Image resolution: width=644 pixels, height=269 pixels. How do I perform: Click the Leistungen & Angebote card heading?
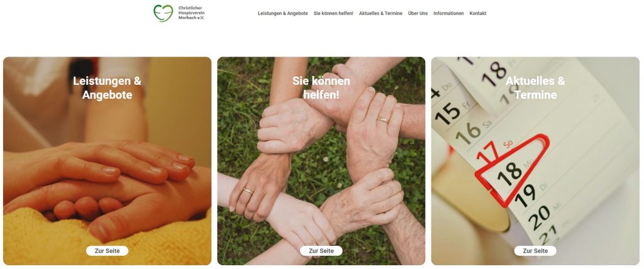(x=107, y=88)
